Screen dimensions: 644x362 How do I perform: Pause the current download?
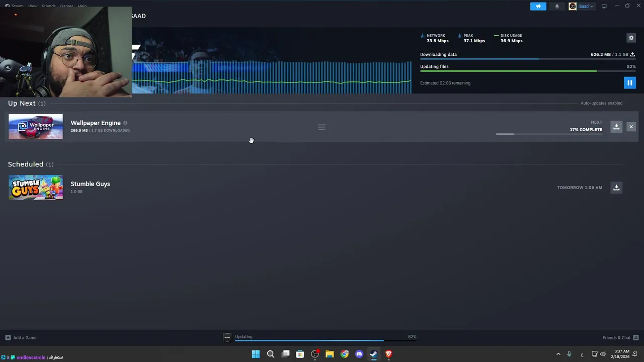(629, 82)
